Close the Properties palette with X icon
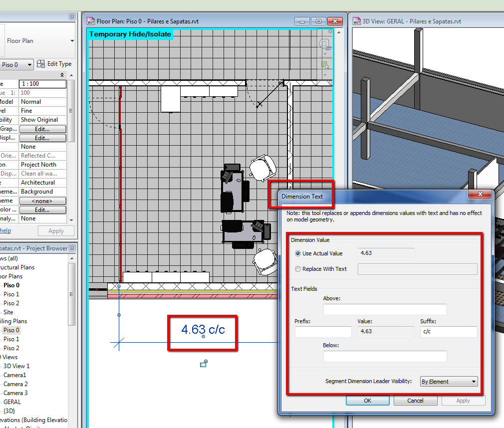Image resolution: width=504 pixels, height=428 pixels. (x=72, y=17)
